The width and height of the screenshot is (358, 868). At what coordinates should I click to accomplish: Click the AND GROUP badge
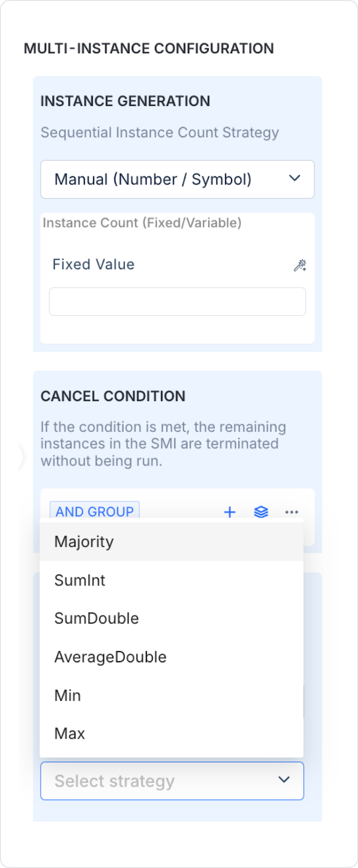(x=94, y=512)
